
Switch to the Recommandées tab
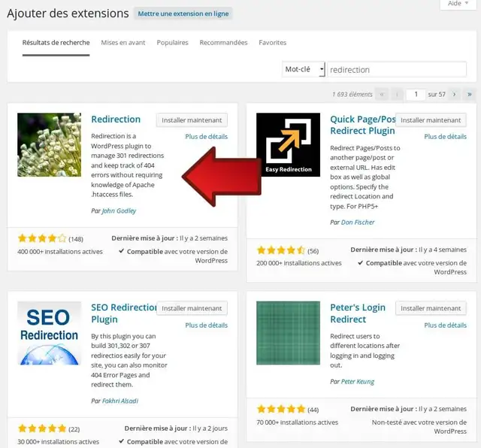coord(223,43)
